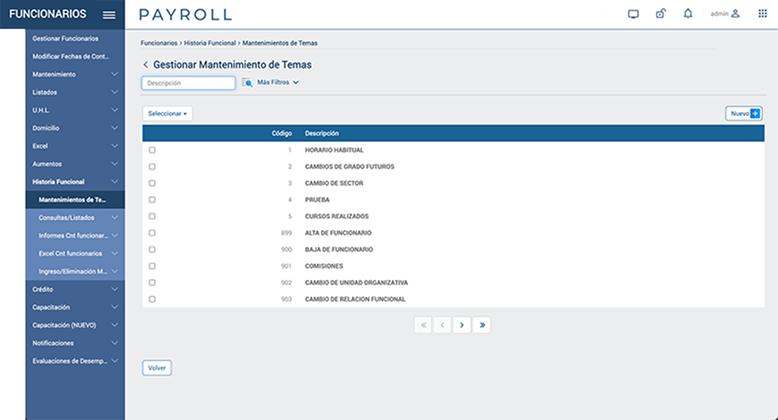Click the lock icon in header
Screen dimensions: 778x420
click(x=660, y=14)
